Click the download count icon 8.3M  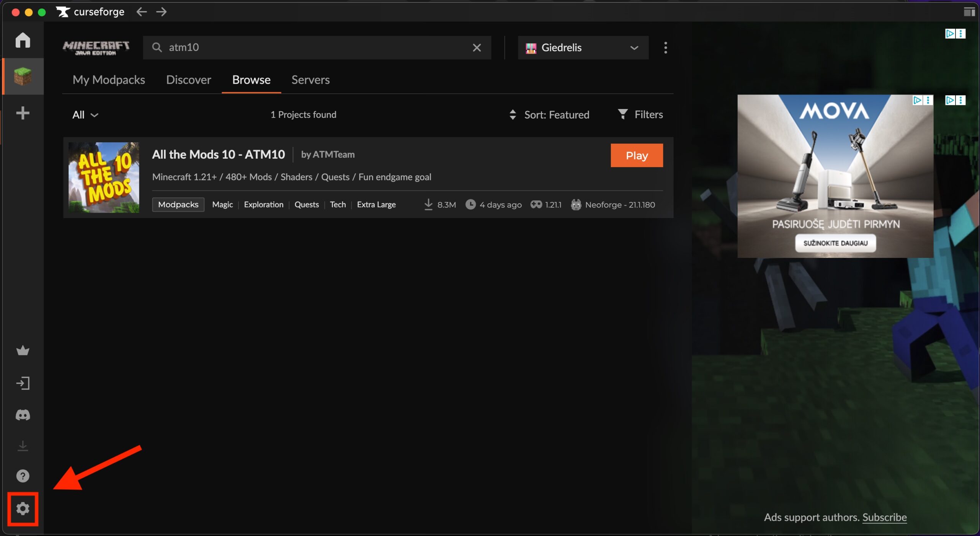point(428,204)
